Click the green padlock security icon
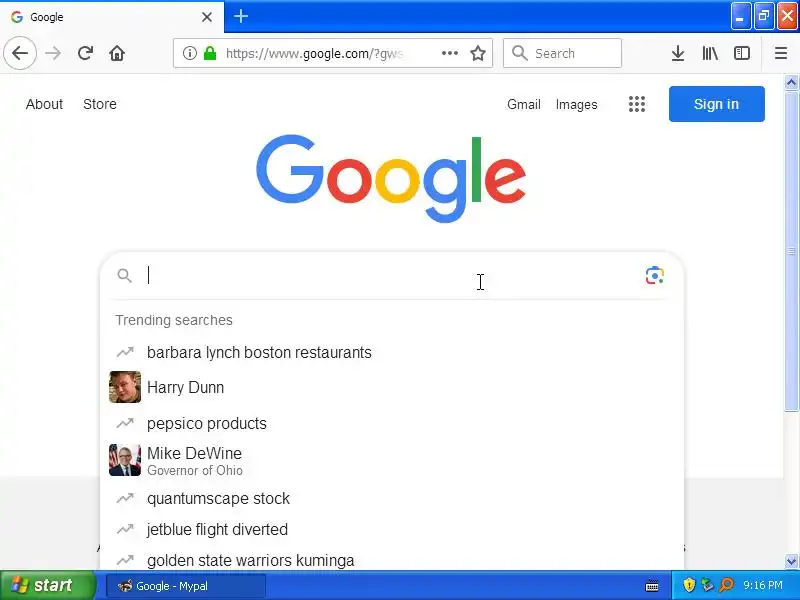The width and height of the screenshot is (800, 600). tap(210, 53)
